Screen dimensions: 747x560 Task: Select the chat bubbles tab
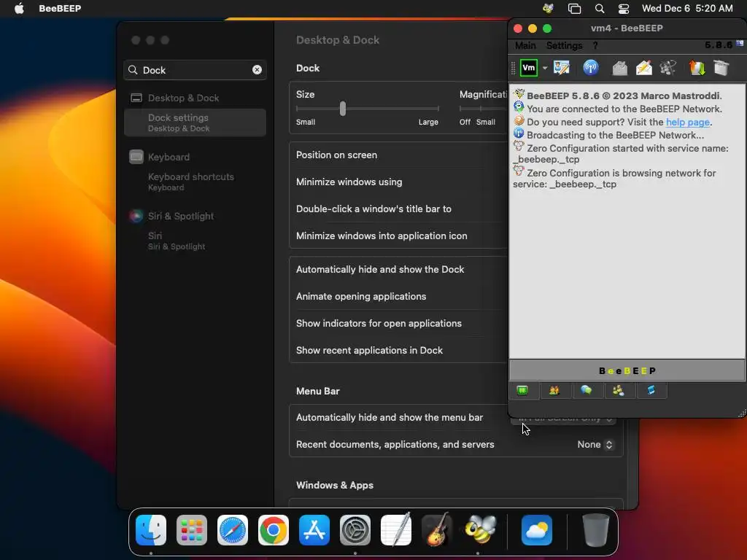coord(587,391)
